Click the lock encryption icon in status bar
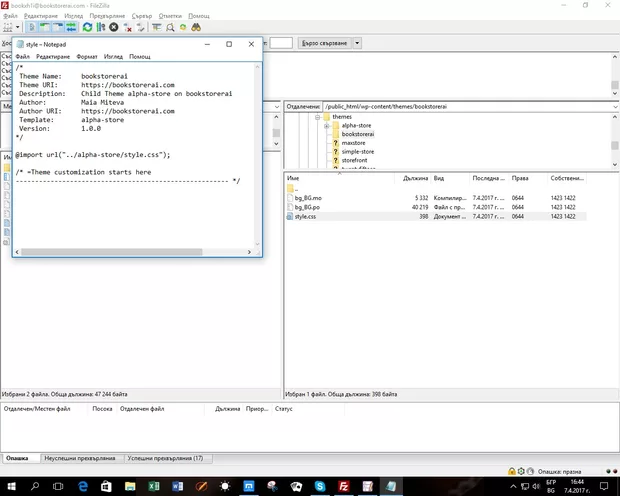Screen dimensions: 620x496 click(x=512, y=471)
